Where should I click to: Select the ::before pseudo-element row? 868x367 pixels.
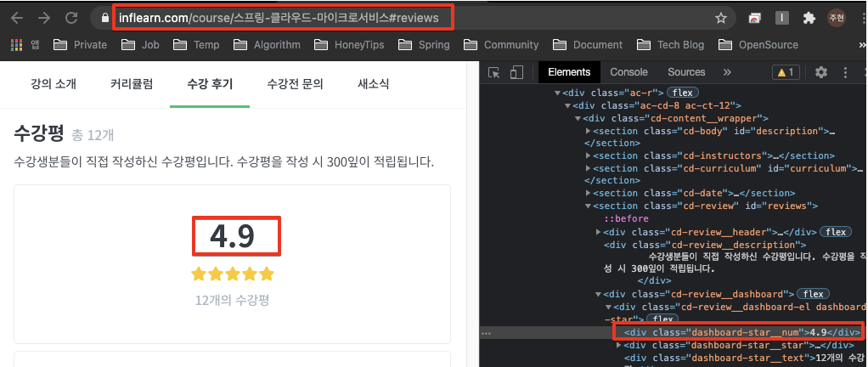(626, 218)
